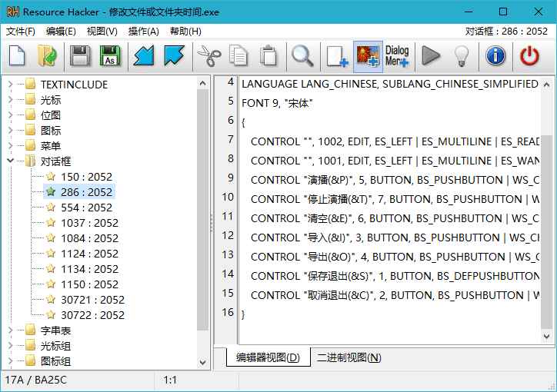Image resolution: width=557 pixels, height=392 pixels.
Task: Click the Save As toolbar icon
Action: pos(110,55)
